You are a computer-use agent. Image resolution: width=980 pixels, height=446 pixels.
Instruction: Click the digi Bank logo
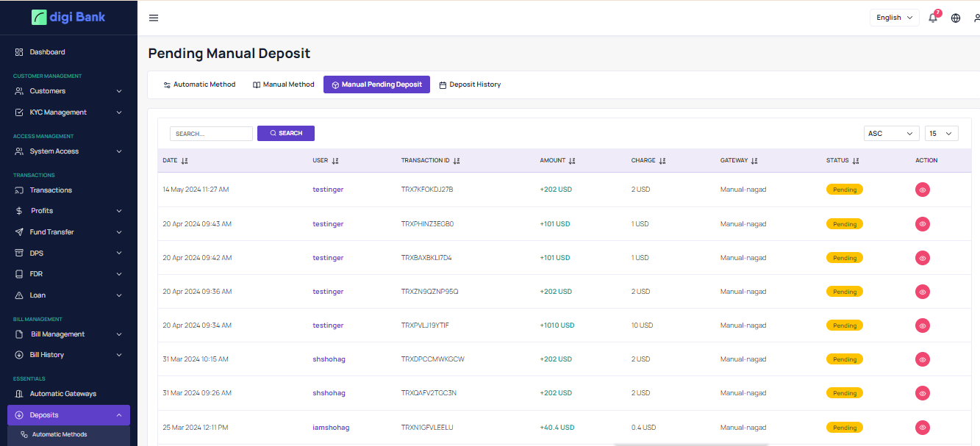point(68,17)
